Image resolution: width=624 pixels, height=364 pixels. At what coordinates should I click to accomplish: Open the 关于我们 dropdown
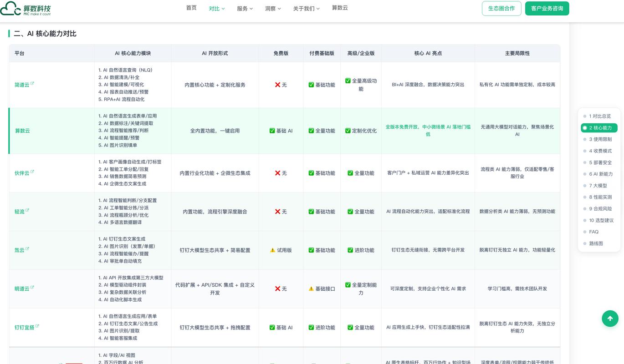[x=307, y=9]
